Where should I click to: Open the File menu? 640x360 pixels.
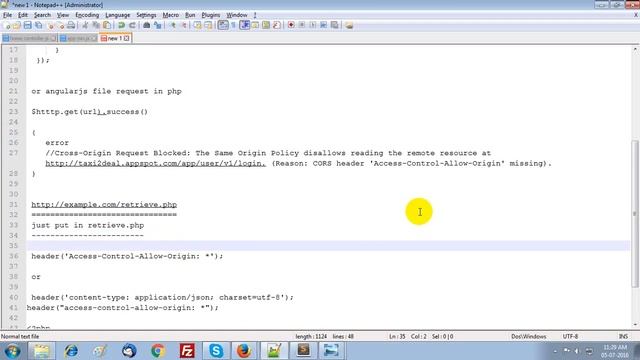tap(7, 15)
